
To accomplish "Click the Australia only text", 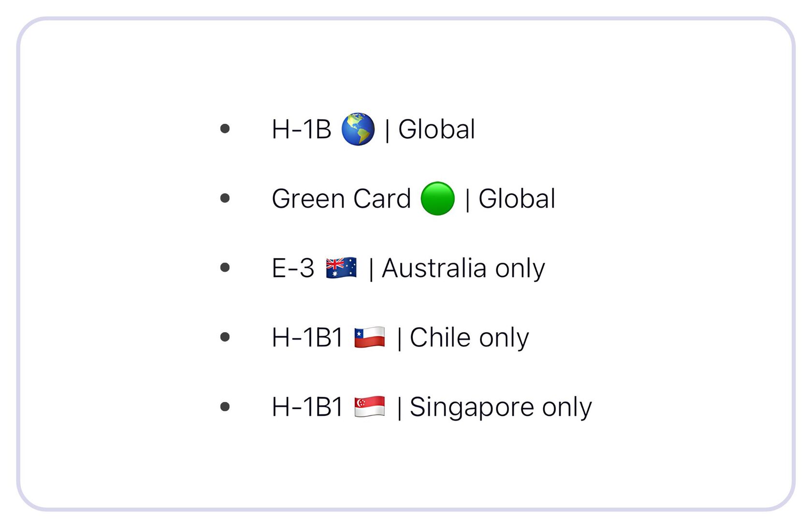I will coord(463,268).
